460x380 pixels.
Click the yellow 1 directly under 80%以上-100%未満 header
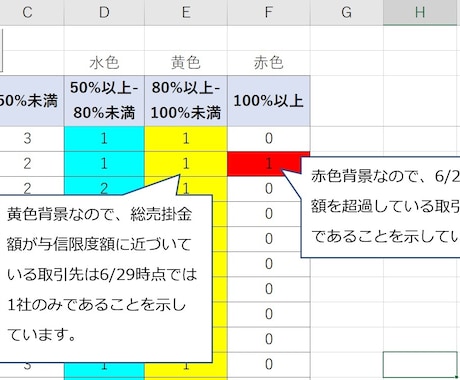(x=186, y=139)
